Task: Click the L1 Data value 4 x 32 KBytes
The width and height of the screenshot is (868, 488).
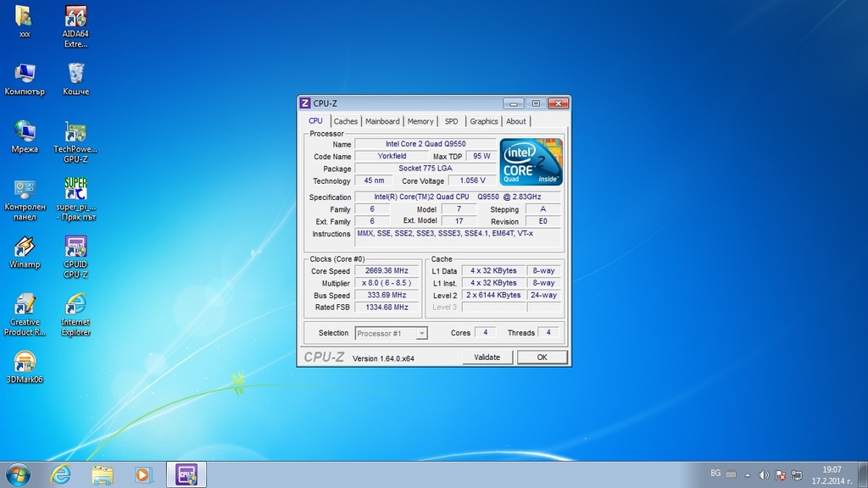Action: [x=493, y=270]
